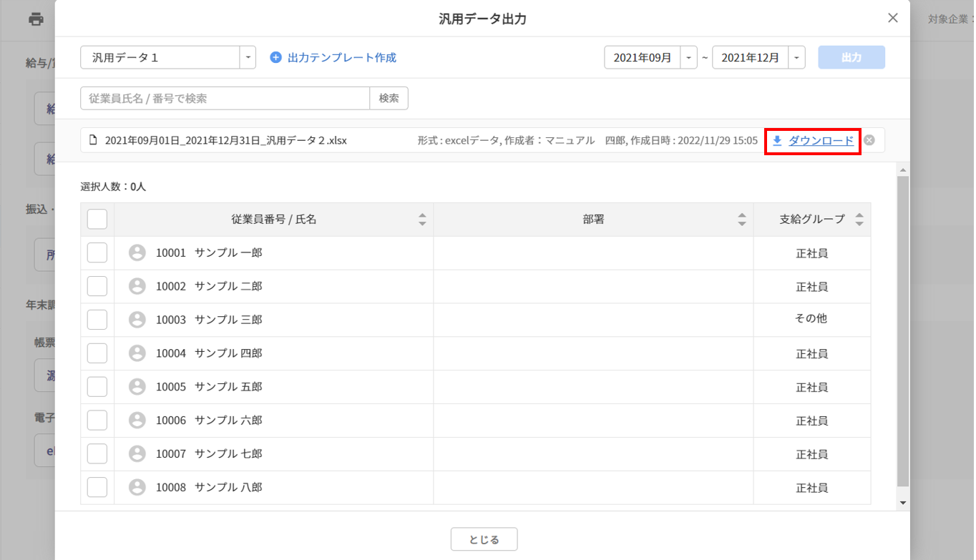Viewport: 976px width, 560px height.
Task: Click 10006 サンプル 六郎 name text
Action: click(209, 420)
